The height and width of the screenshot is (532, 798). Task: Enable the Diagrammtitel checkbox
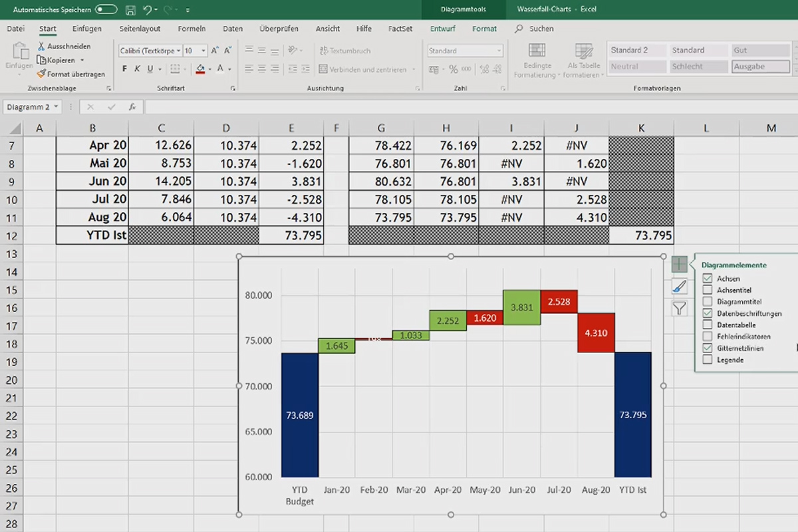click(707, 301)
